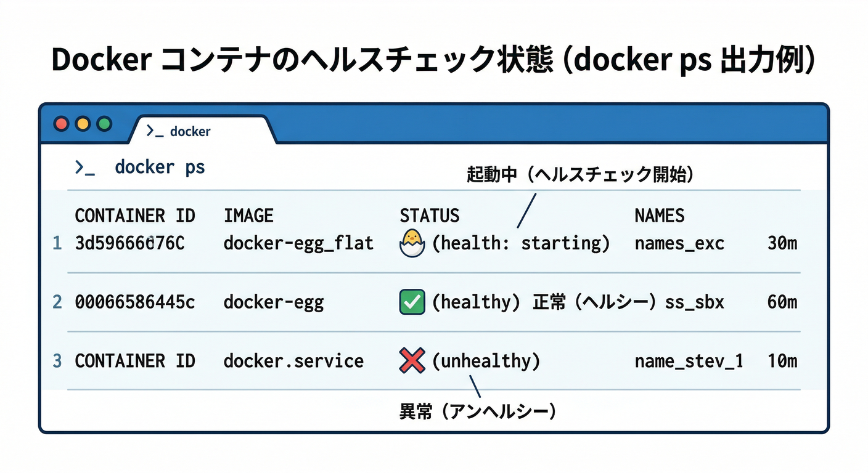Expand row 3 of the container list
The width and height of the screenshot is (868, 473).
pyautogui.click(x=57, y=360)
